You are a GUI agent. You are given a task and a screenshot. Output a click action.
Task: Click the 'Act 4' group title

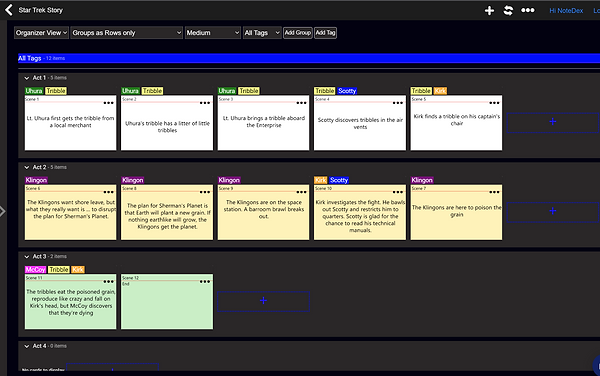tap(39, 346)
